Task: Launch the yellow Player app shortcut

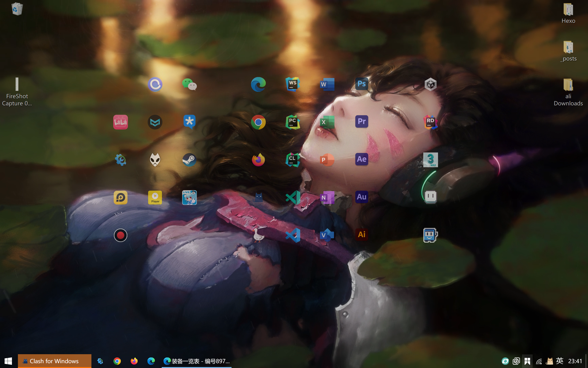Action: [155, 197]
